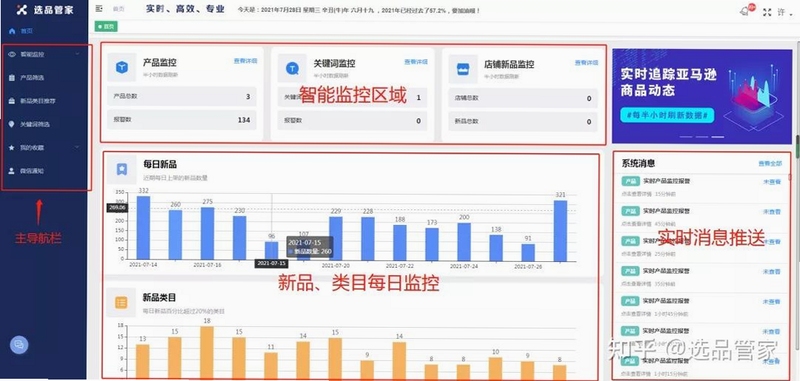
Task: Click the #每半小时刷新数据# button on banner
Action: click(x=667, y=115)
